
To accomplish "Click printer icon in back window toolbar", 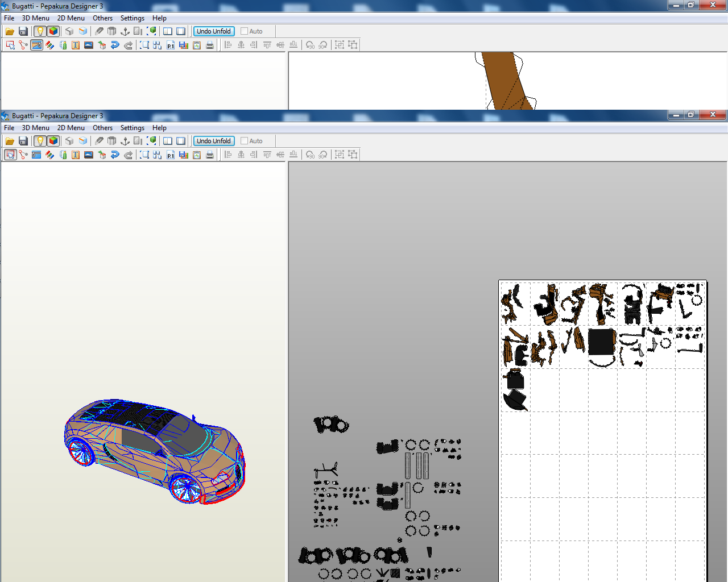I will pos(210,45).
